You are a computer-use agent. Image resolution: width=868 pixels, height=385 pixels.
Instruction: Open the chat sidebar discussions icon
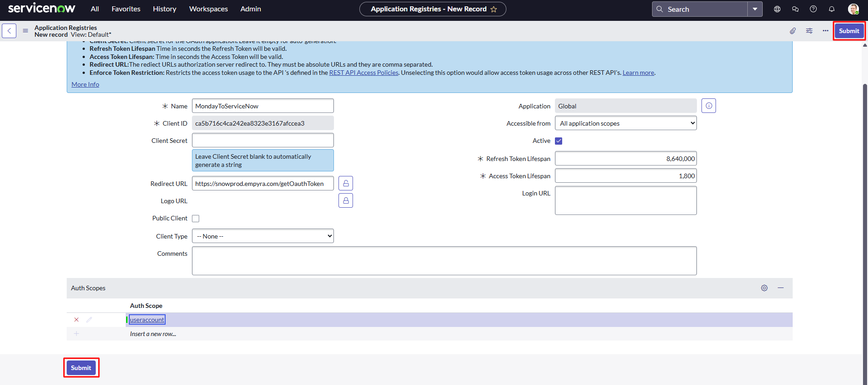pyautogui.click(x=795, y=9)
